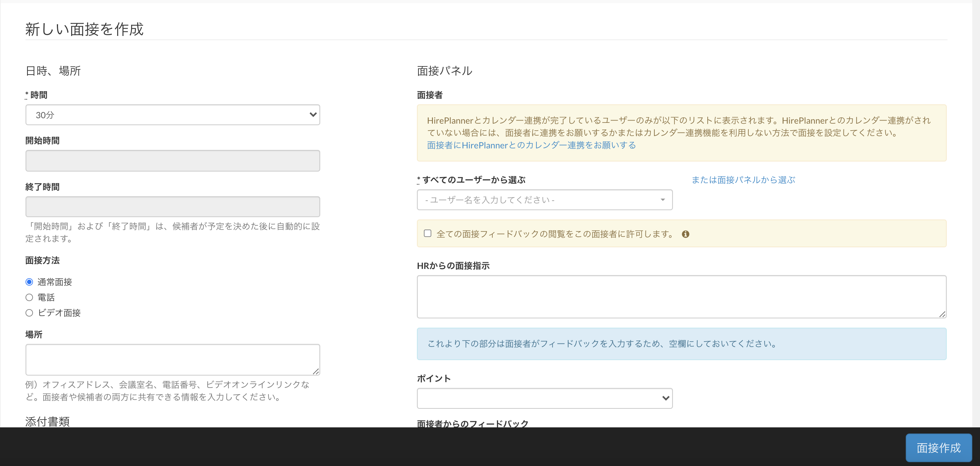Select the 電話 interview method
This screenshot has height=466, width=980.
pos(29,298)
